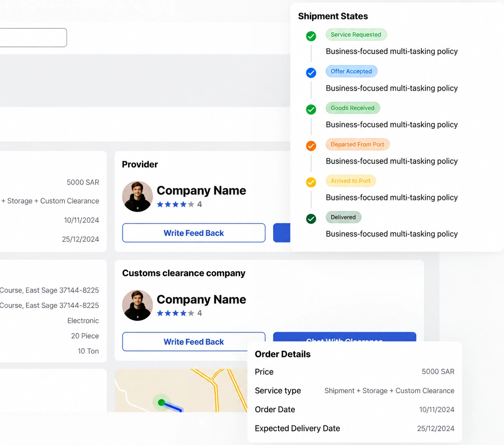Viewport: 504px width, 445px height.
Task: Click the yellow check icon beside Arrived to Port
Action: pos(311,182)
